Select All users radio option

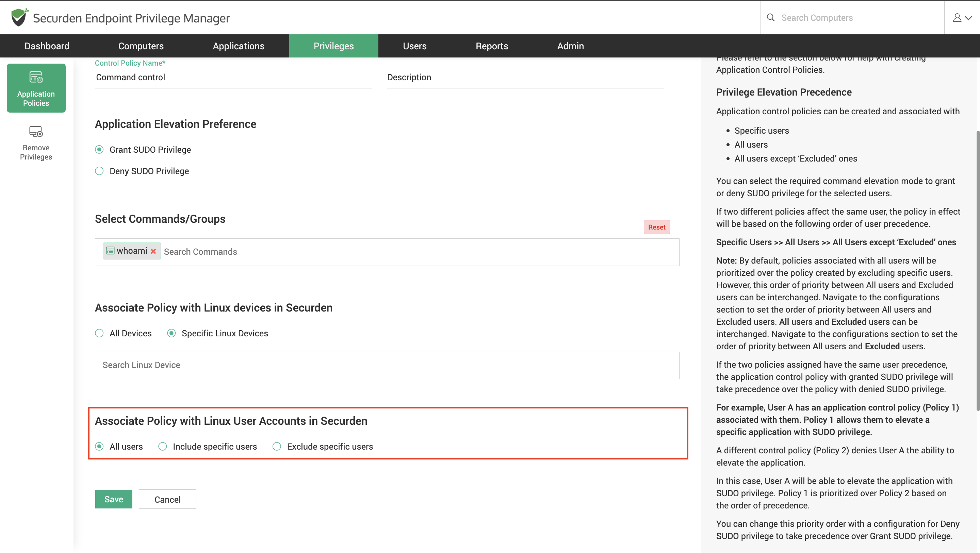point(99,447)
